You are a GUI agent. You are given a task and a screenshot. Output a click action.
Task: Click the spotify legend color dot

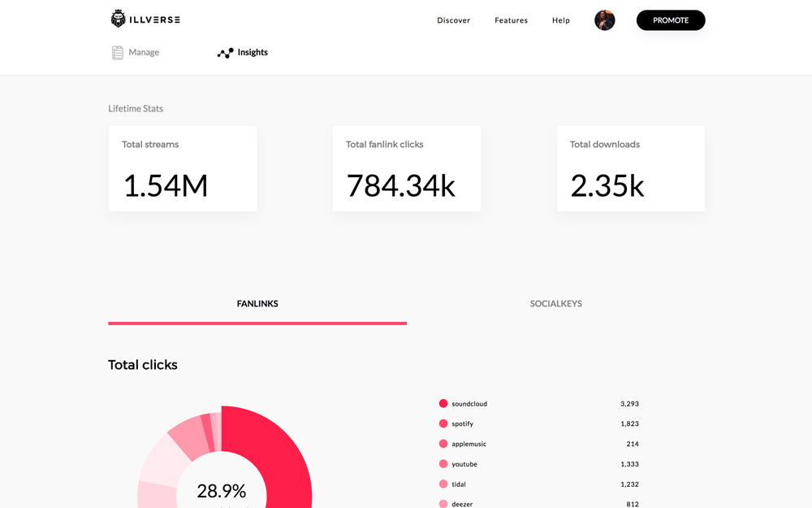443,423
